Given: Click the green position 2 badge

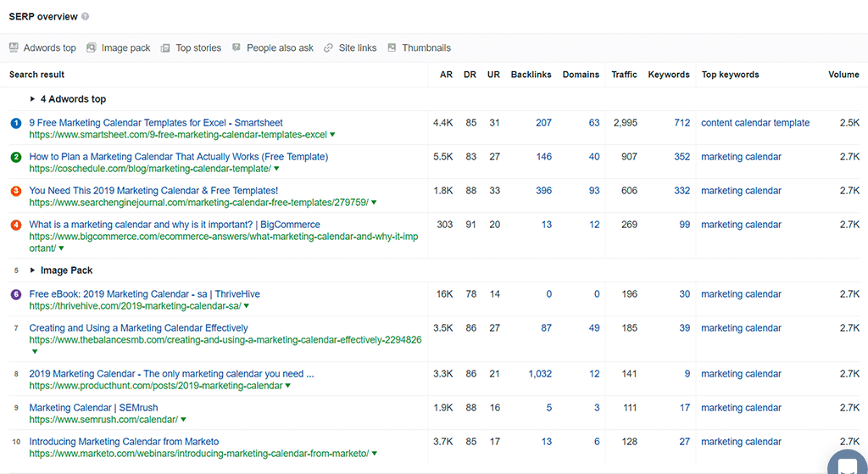Looking at the screenshot, I should 16,157.
